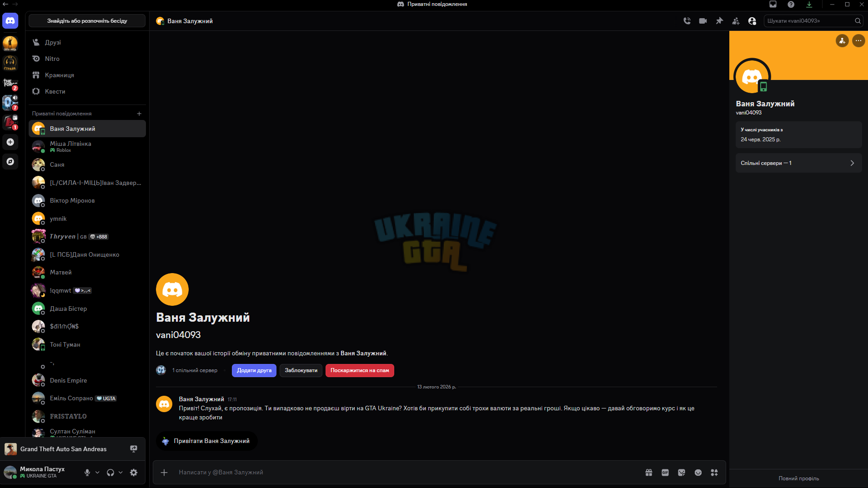Click the download update icon
This screenshot has height=488, width=868.
[809, 5]
